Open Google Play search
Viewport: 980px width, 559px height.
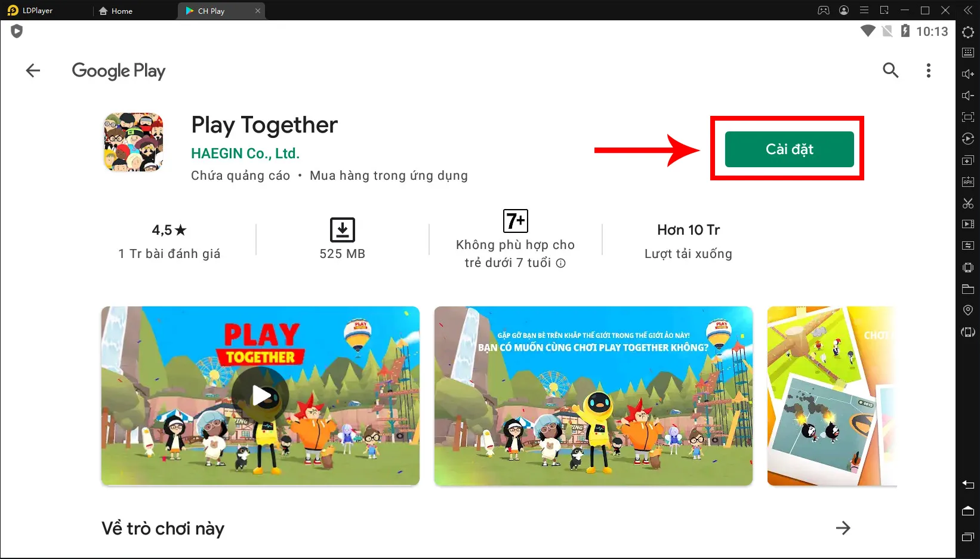(x=890, y=70)
